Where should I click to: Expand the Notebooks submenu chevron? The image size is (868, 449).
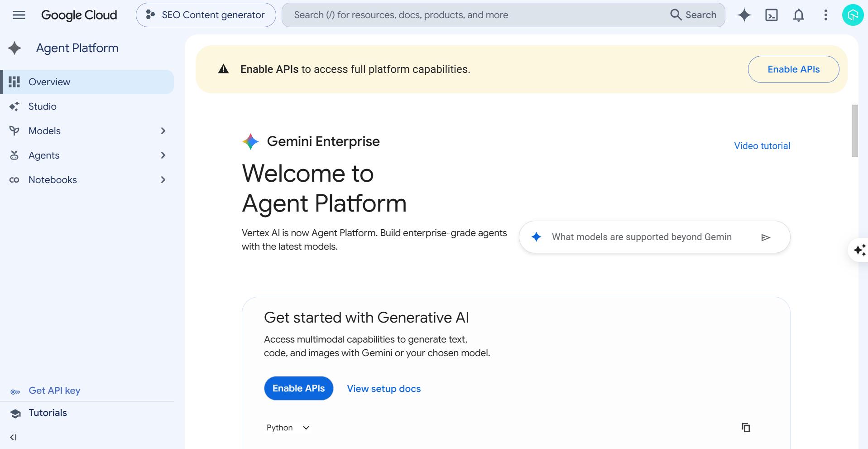coord(163,180)
